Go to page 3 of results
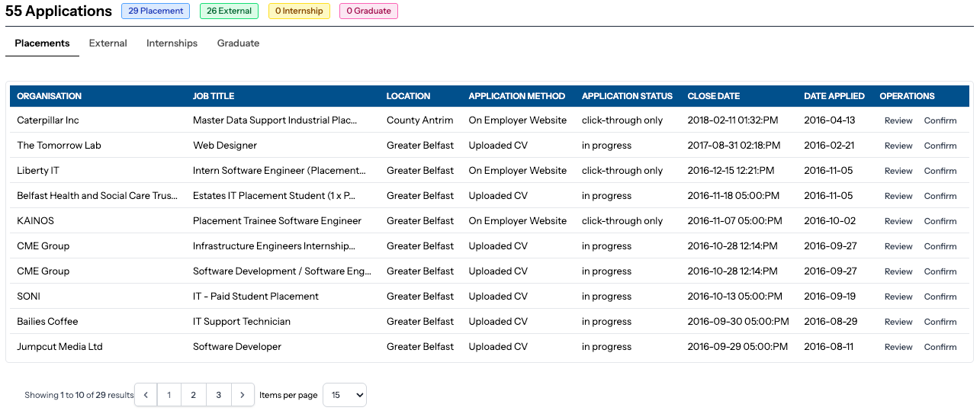The height and width of the screenshot is (414, 980). (x=219, y=395)
